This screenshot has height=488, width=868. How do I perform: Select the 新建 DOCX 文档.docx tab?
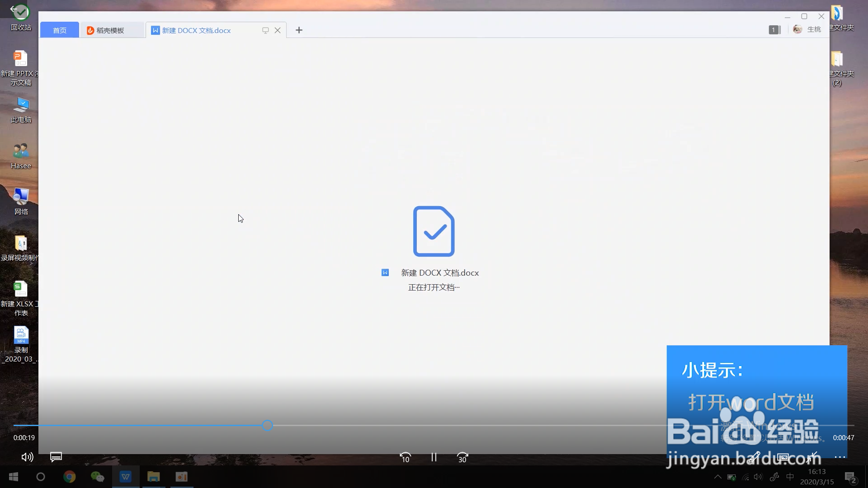(x=196, y=30)
